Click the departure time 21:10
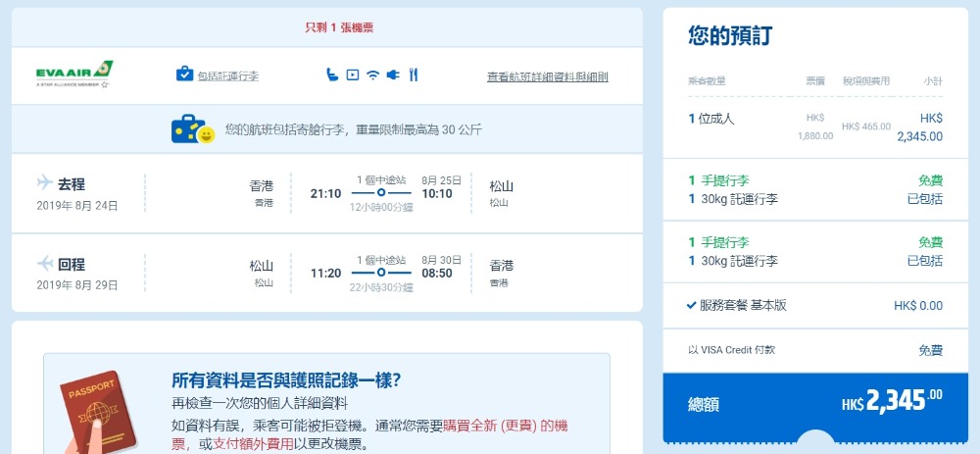The image size is (980, 454). click(325, 193)
